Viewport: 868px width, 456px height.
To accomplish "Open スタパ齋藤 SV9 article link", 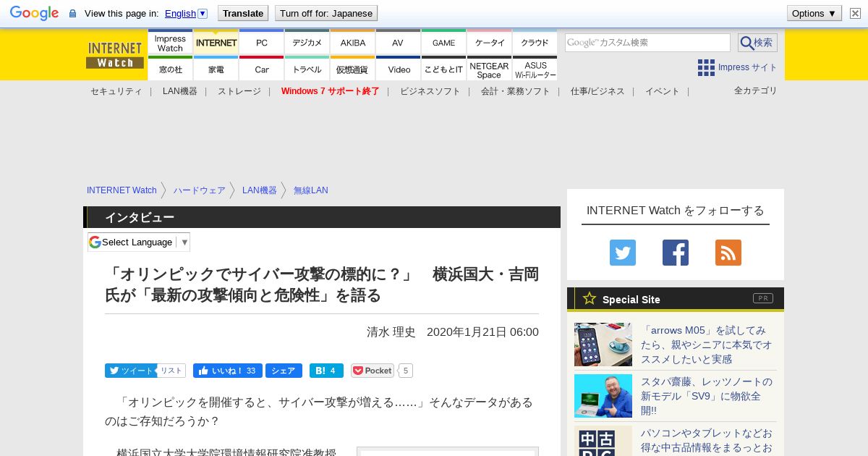I will click(x=706, y=396).
